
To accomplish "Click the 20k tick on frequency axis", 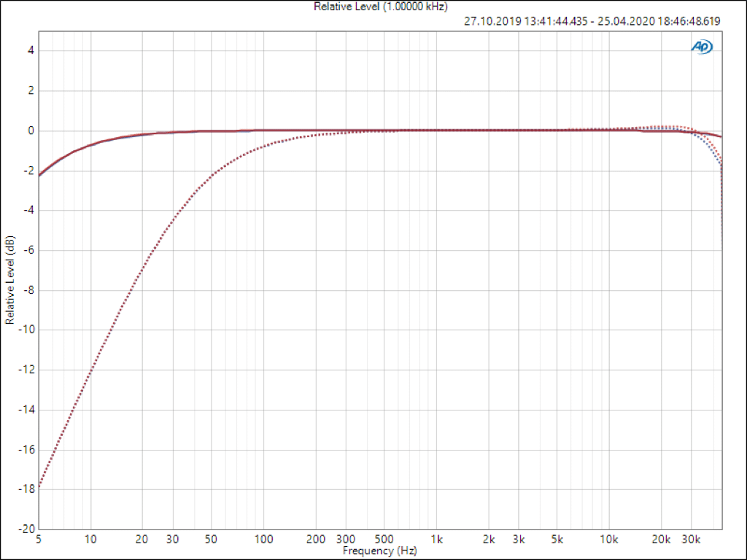I will coord(661,540).
